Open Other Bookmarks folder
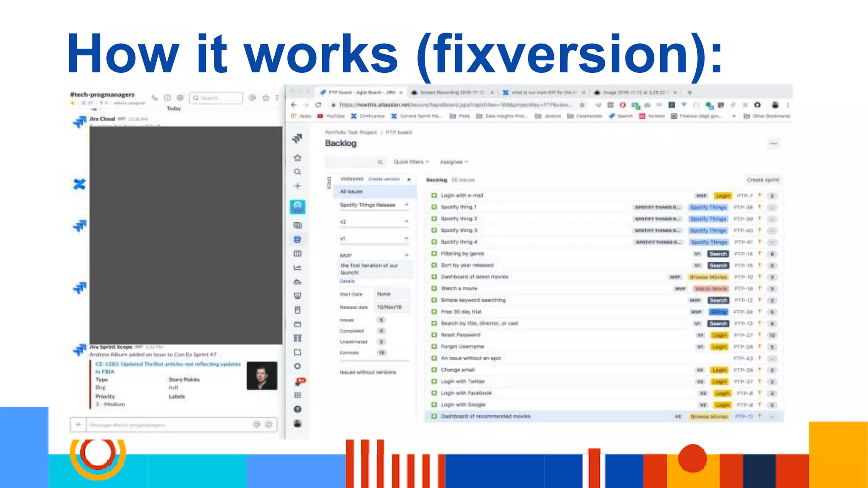The image size is (868, 488). (767, 116)
